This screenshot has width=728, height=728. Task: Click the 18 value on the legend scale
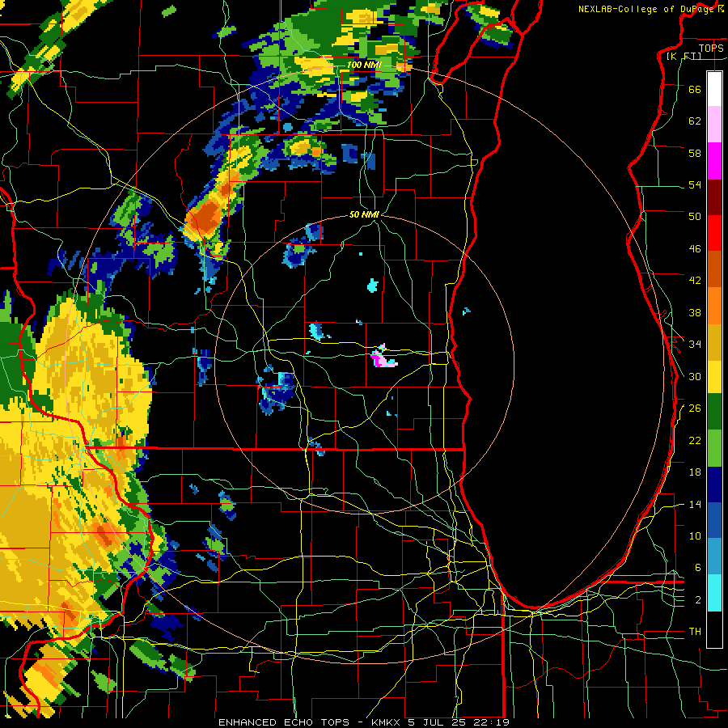click(x=695, y=472)
